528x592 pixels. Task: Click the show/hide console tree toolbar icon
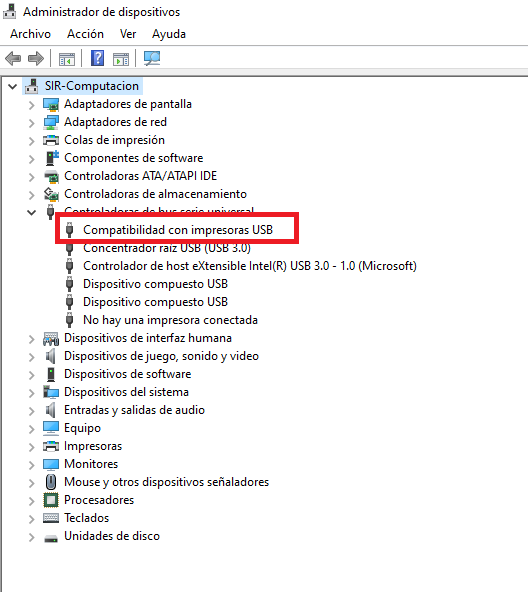tap(67, 59)
